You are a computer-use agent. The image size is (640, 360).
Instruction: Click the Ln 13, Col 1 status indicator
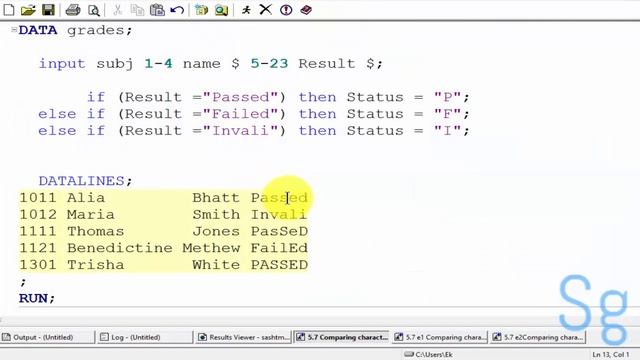coord(611,354)
